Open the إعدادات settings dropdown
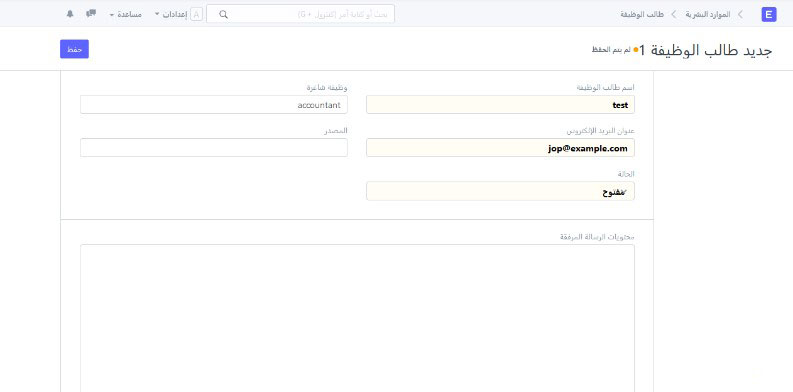Screen dimensions: 793x392 click(x=171, y=14)
